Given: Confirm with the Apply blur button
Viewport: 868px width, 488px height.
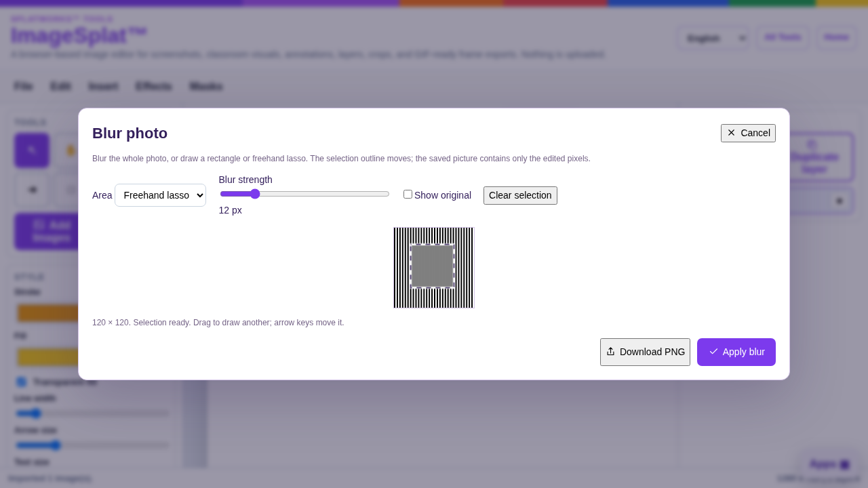Looking at the screenshot, I should [736, 352].
